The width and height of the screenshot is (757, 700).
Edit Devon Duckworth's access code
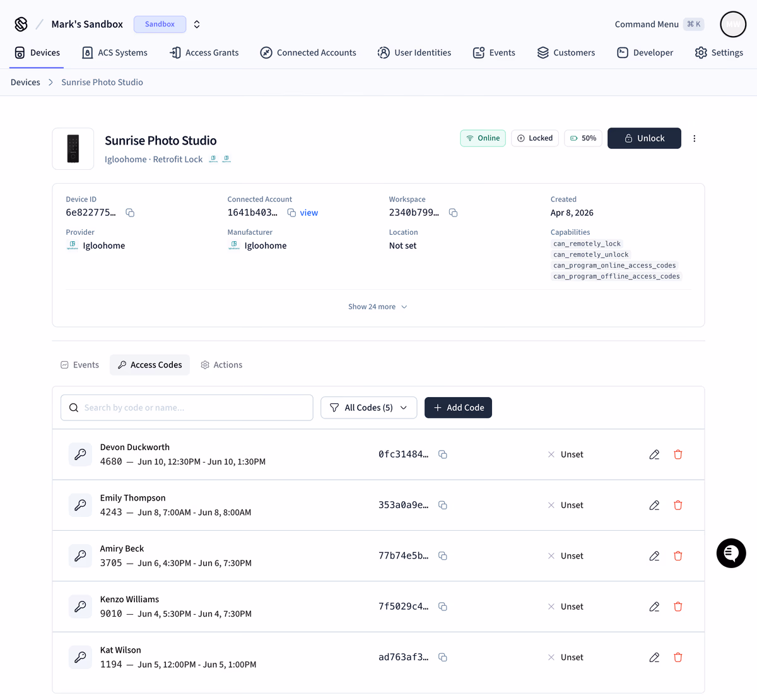(x=654, y=454)
